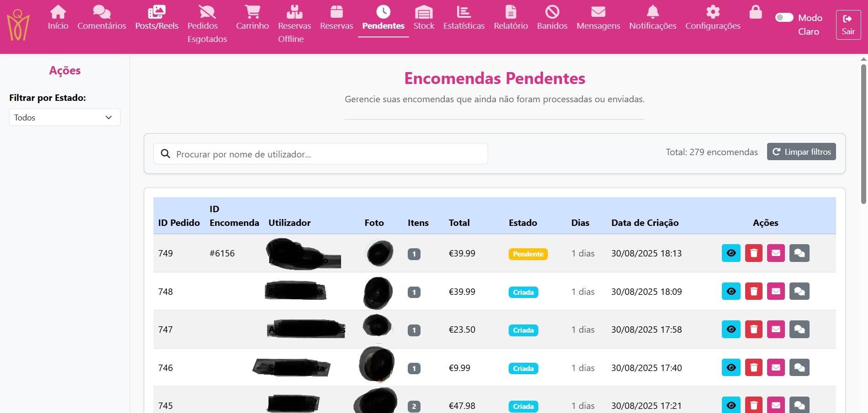
Task: Click the Sair logout button
Action: 848,25
